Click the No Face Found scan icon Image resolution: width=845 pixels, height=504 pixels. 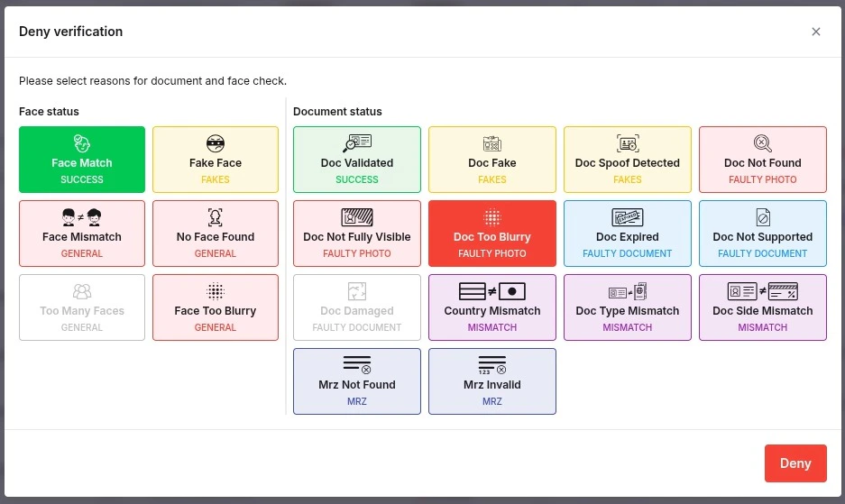tap(215, 217)
